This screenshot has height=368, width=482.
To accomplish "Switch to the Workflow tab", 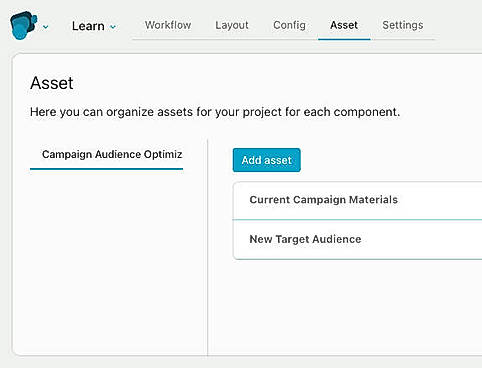I will [168, 25].
